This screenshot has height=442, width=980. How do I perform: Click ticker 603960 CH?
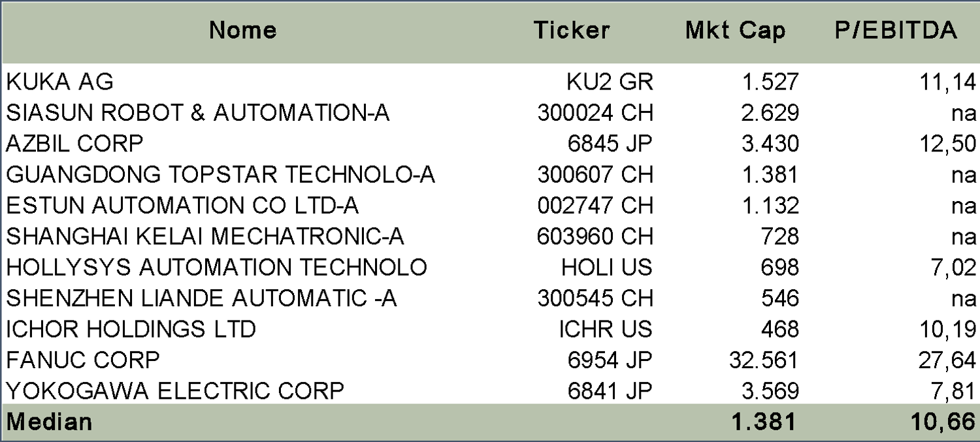(x=595, y=236)
